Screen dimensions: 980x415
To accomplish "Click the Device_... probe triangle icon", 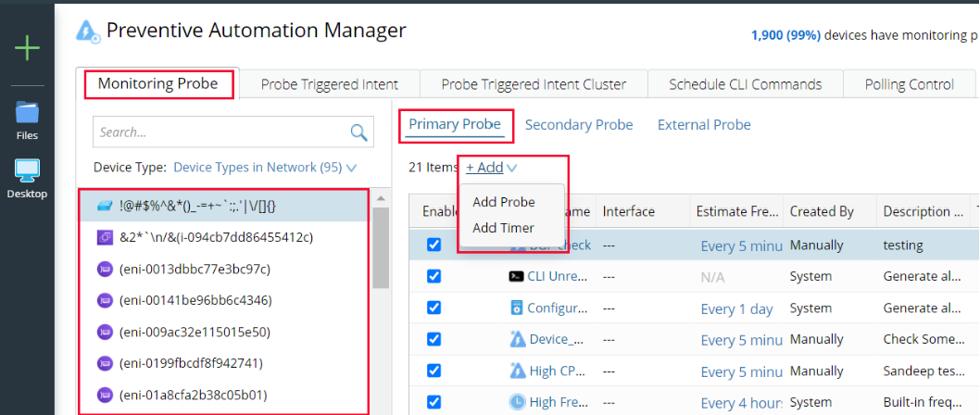I will [x=518, y=340].
